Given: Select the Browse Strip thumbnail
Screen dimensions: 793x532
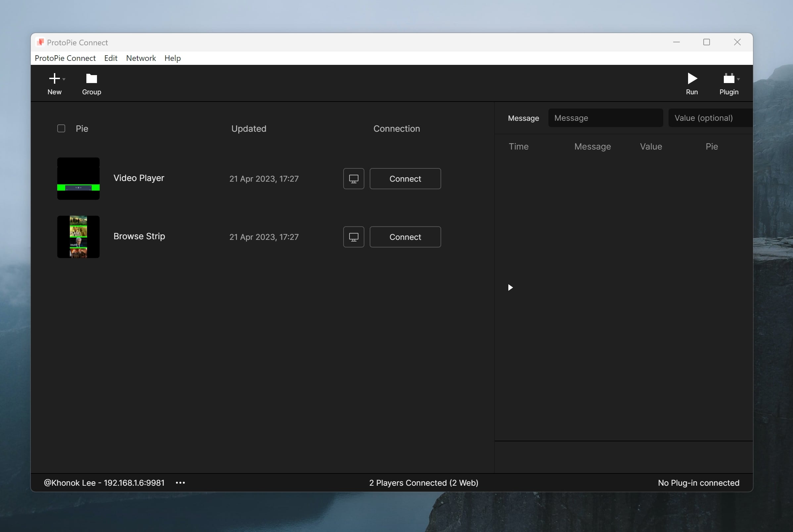Looking at the screenshot, I should pos(78,237).
